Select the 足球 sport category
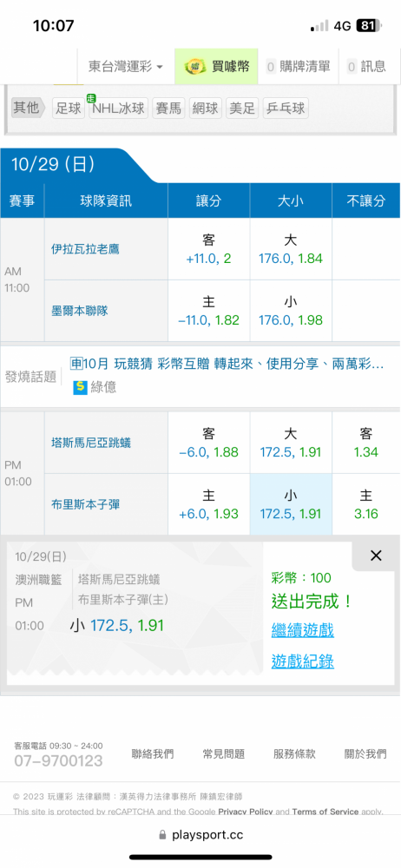This screenshot has height=868, width=401. tap(68, 108)
